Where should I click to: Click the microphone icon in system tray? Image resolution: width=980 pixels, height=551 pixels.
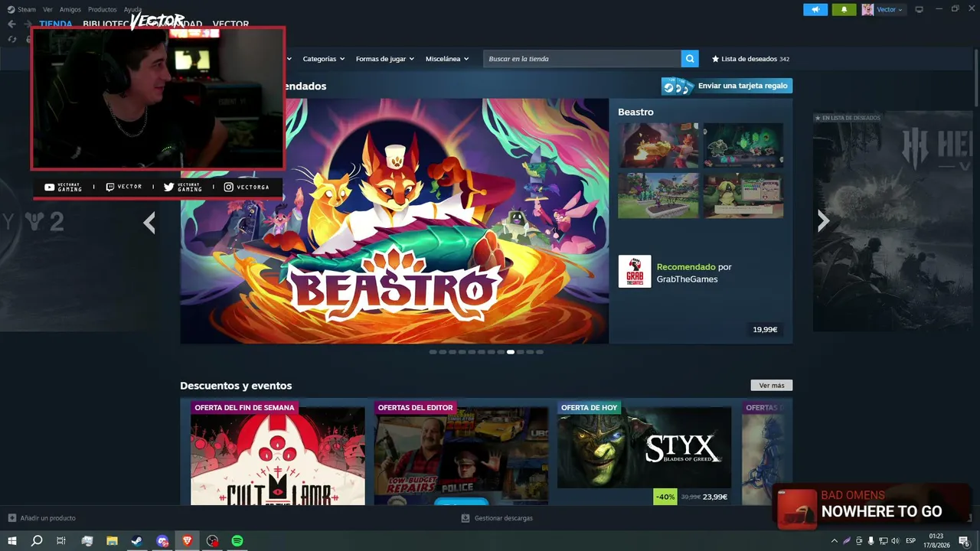click(871, 541)
